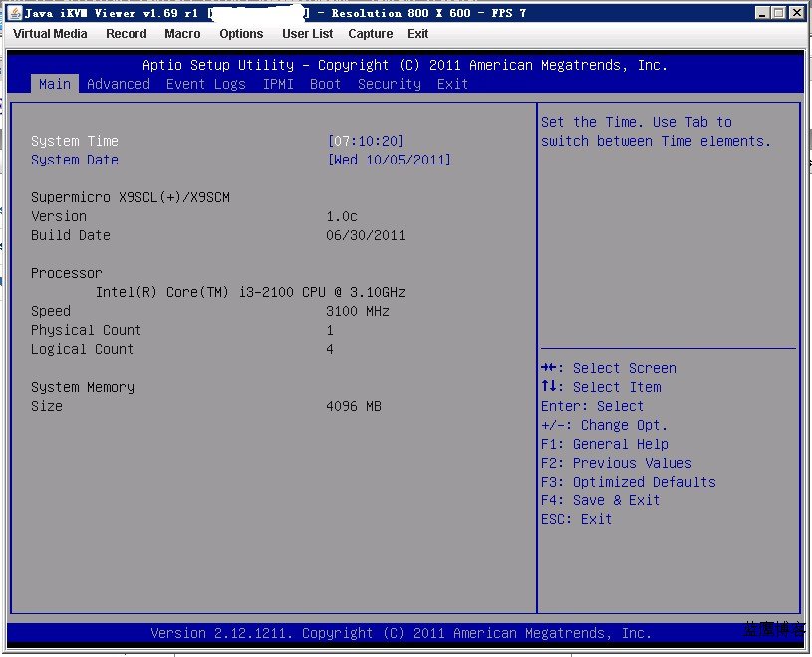Image resolution: width=812 pixels, height=657 pixels.
Task: Click the build date 06/30/2011
Action: [366, 235]
